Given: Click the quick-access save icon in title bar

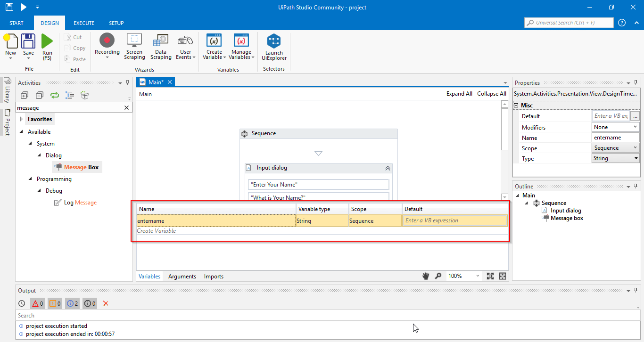Looking at the screenshot, I should click(x=9, y=7).
